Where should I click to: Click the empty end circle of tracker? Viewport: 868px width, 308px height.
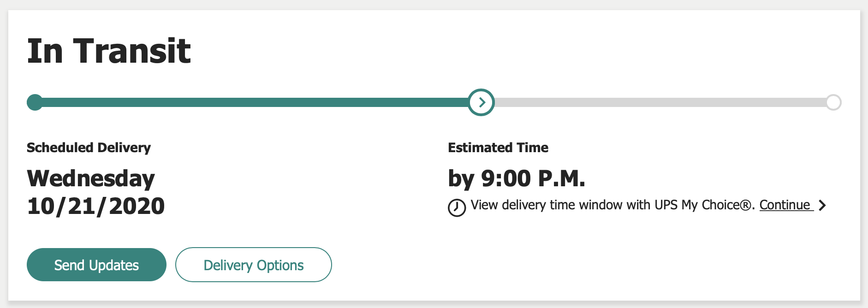tap(833, 102)
